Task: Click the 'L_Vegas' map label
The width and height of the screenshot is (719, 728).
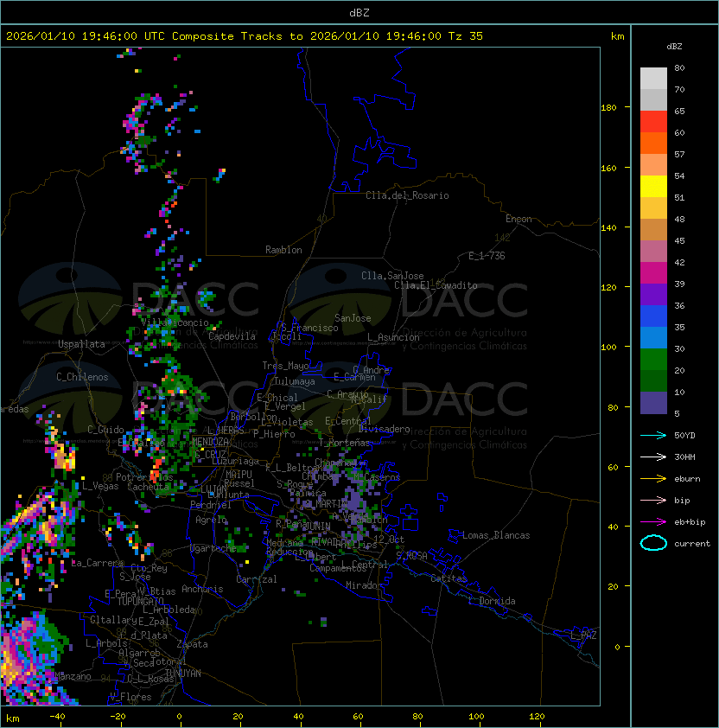Action: click(x=100, y=486)
